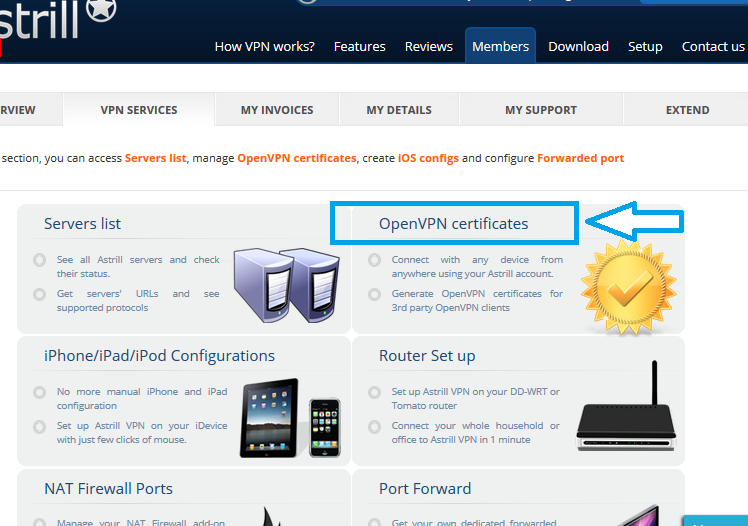Open the Download page

click(578, 46)
